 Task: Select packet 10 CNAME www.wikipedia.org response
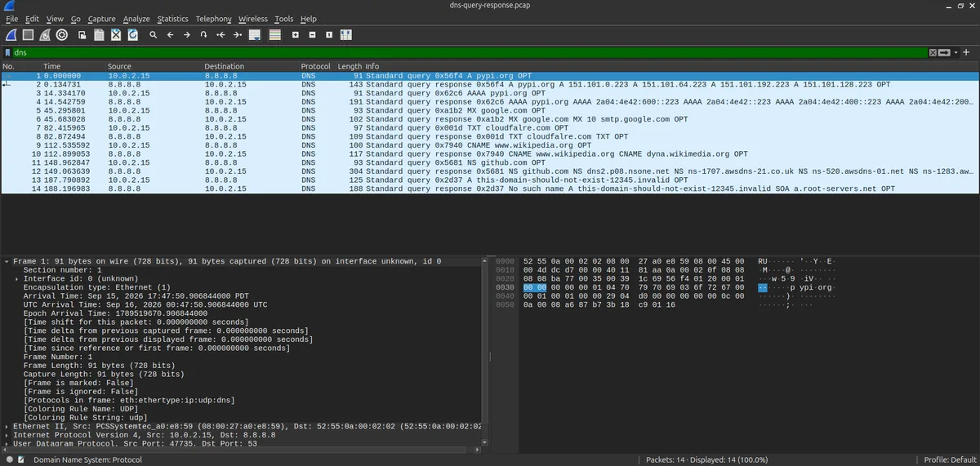(x=490, y=153)
